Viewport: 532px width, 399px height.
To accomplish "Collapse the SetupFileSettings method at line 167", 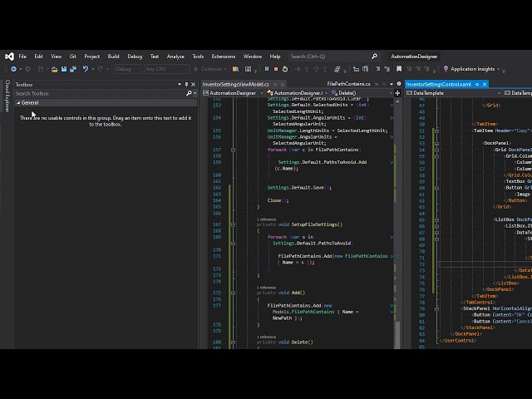I will coord(233,224).
